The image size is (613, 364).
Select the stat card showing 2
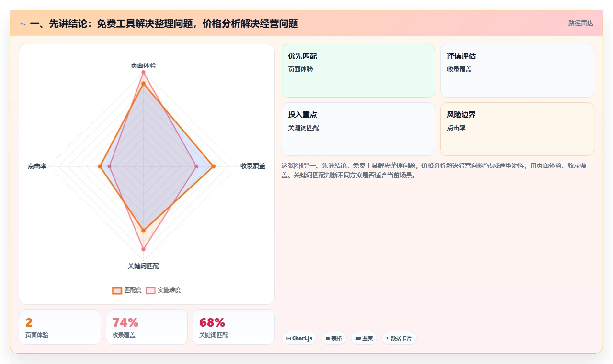[x=60, y=327]
